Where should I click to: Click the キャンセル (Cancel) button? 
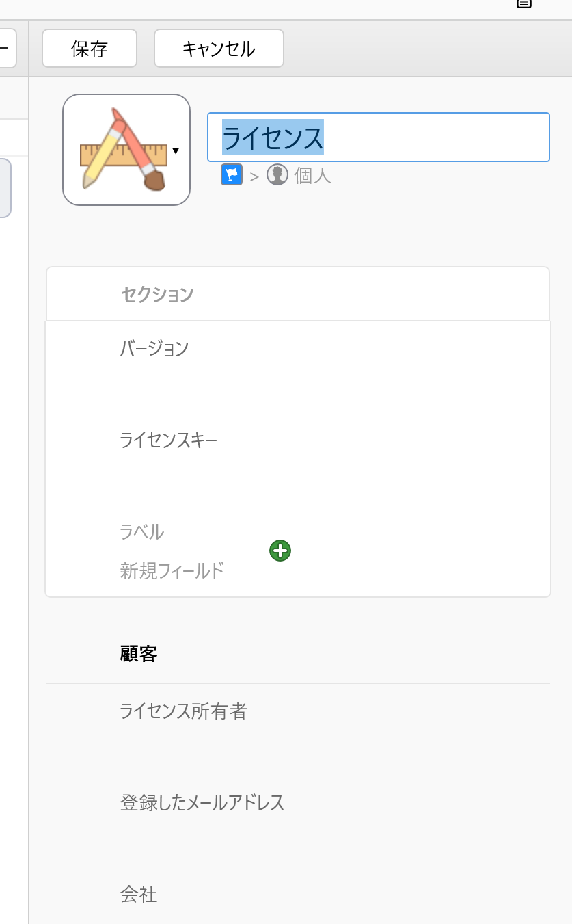point(219,49)
